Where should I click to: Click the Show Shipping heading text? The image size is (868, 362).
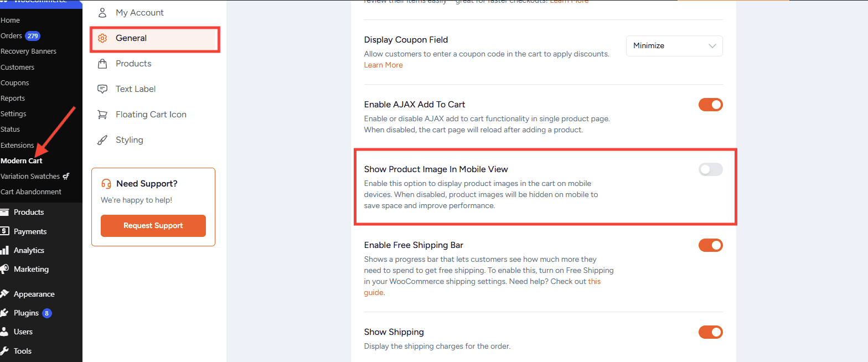tap(394, 332)
